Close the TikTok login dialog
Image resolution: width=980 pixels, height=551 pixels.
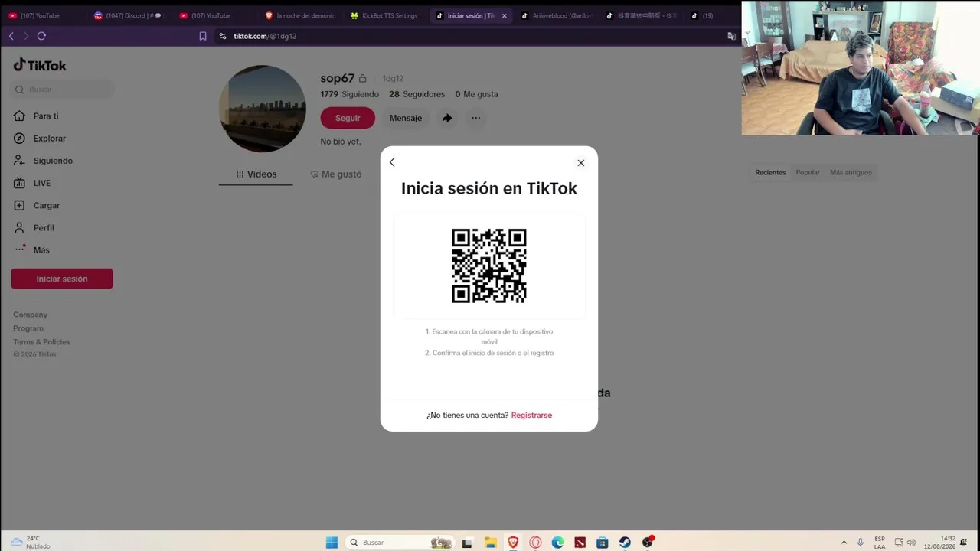581,162
